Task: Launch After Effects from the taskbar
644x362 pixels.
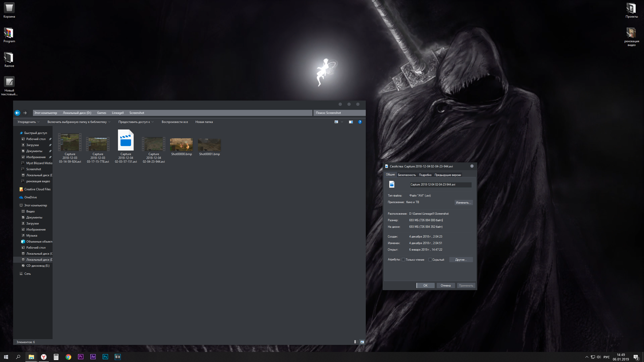Action: point(93,357)
